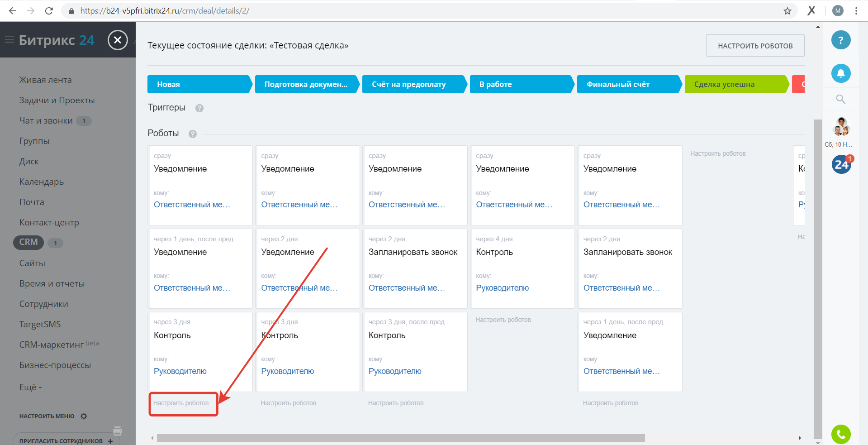This screenshot has height=445, width=868.
Task: Open CRM-маркетинг beta in sidebar
Action: tap(59, 344)
